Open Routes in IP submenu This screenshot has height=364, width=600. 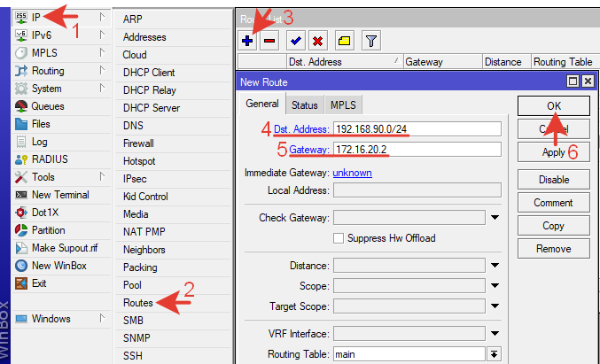click(137, 303)
